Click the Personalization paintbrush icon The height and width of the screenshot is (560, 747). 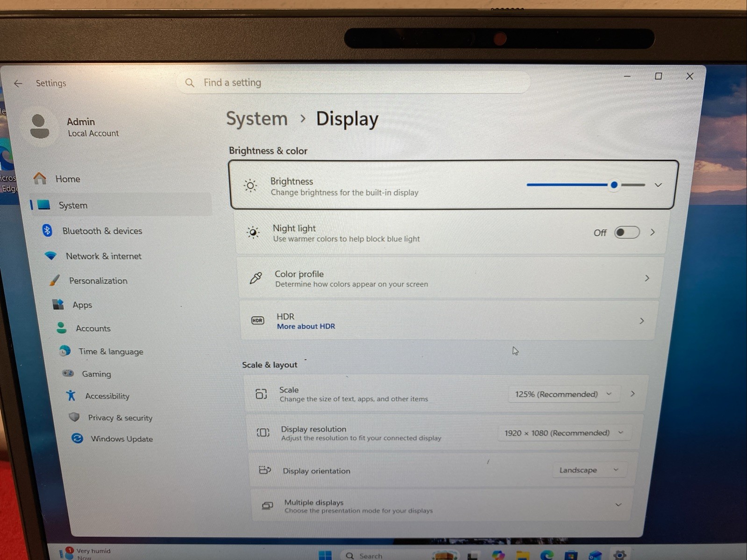coord(55,280)
